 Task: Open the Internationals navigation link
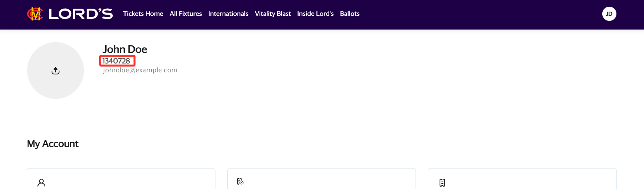point(228,14)
